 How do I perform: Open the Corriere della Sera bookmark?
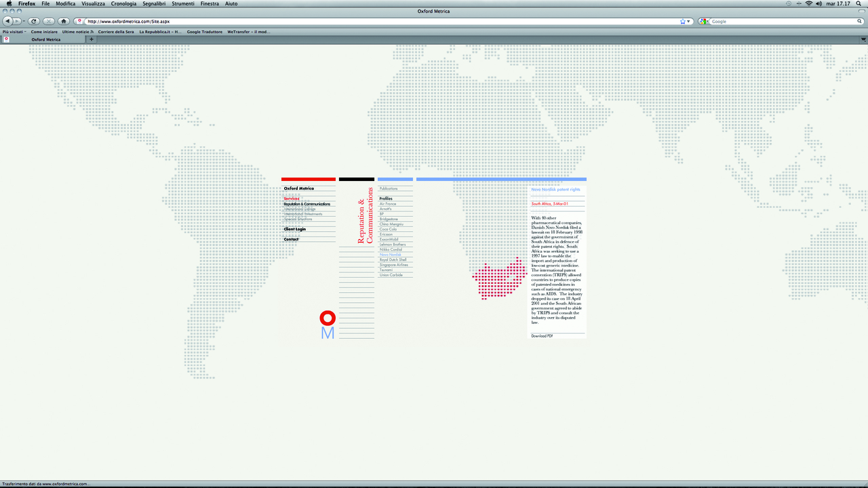point(116,31)
